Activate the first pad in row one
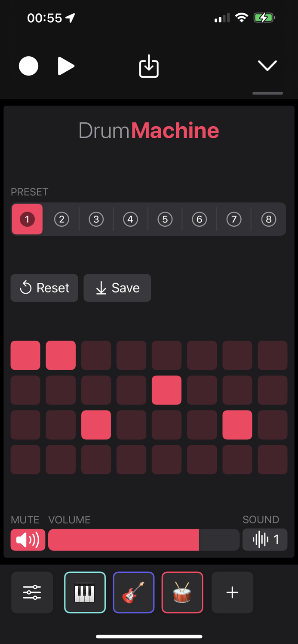 click(25, 355)
